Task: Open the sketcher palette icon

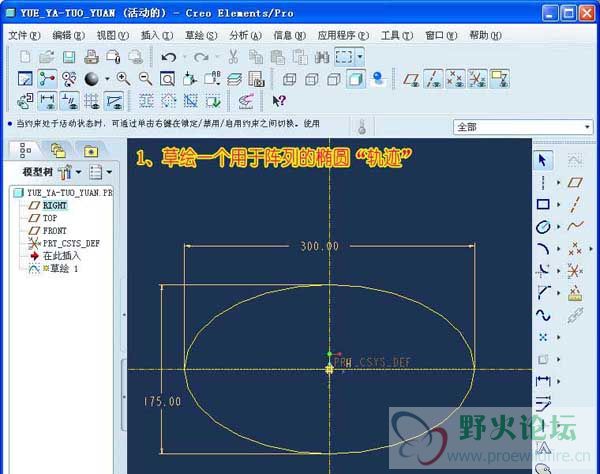Action: coord(543,468)
